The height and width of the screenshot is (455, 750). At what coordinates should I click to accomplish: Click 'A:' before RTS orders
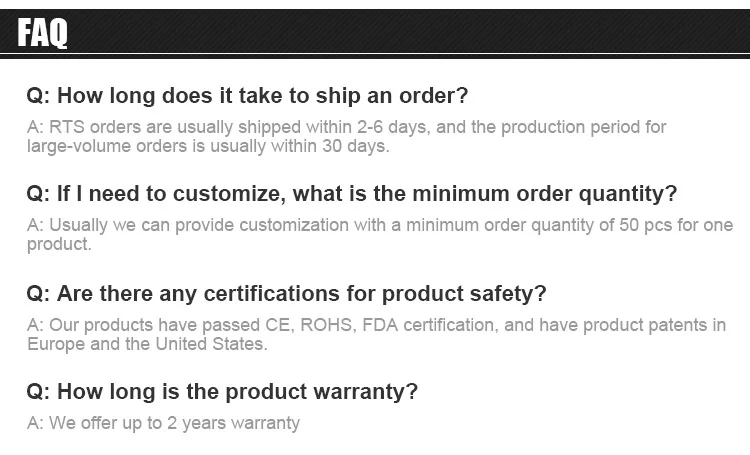[35, 127]
